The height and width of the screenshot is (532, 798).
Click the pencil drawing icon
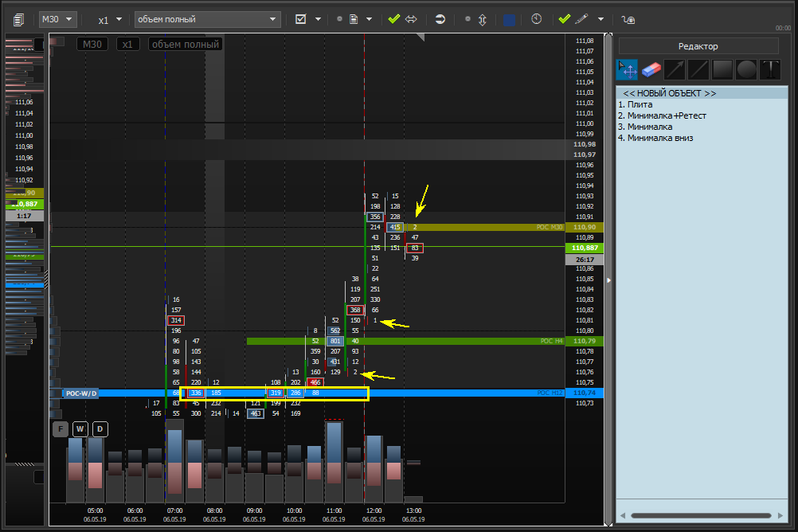coord(581,19)
